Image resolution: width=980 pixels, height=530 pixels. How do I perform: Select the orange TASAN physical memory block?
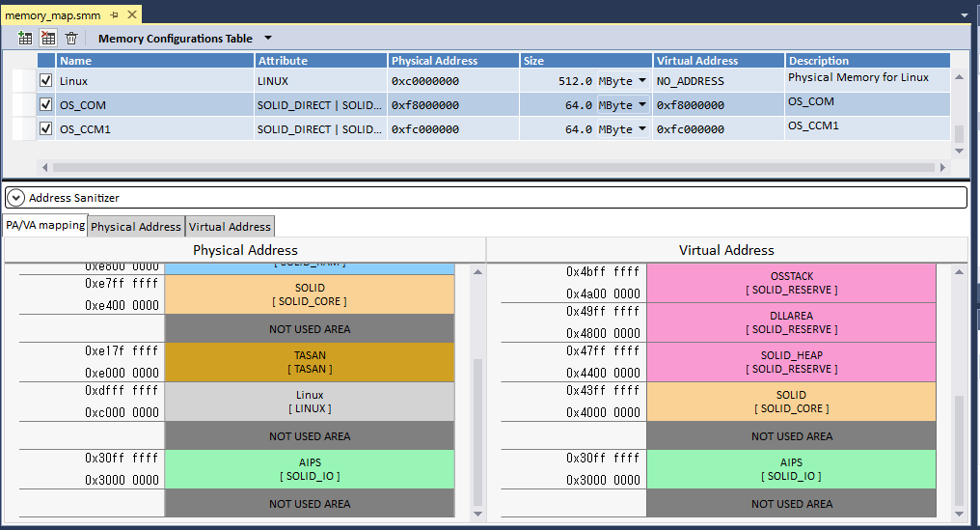(x=310, y=362)
